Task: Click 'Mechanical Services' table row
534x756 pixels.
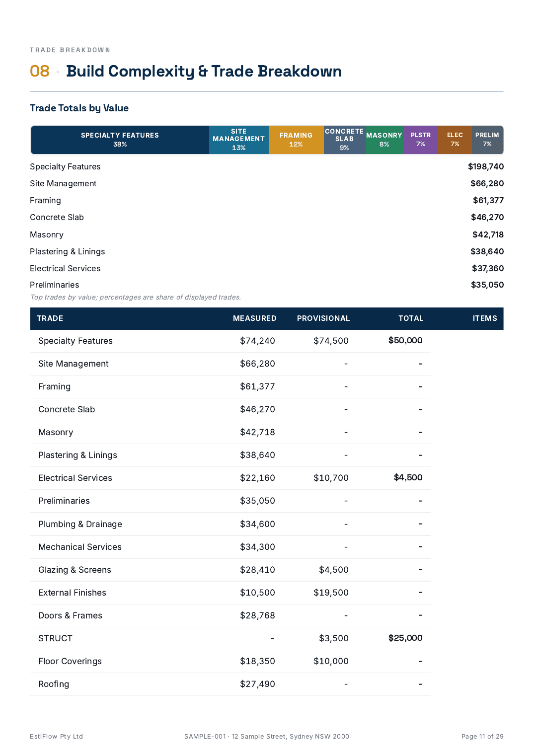Action: [230, 547]
